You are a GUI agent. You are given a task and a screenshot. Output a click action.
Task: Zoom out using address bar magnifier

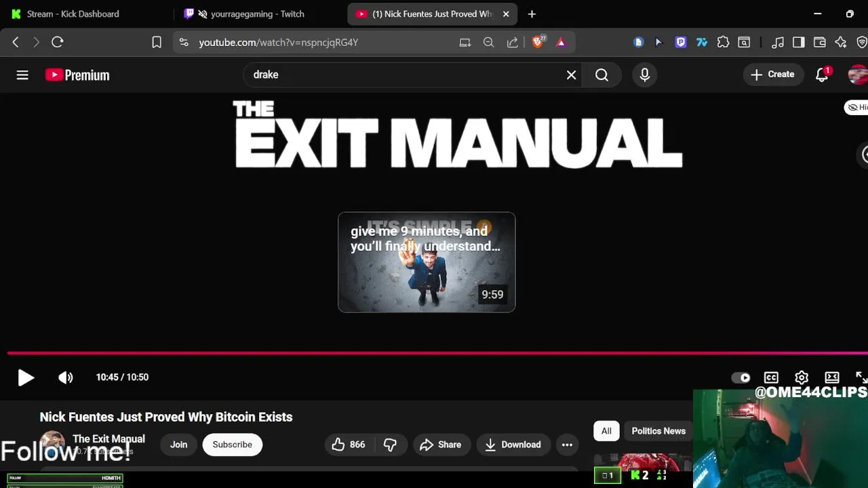click(488, 42)
